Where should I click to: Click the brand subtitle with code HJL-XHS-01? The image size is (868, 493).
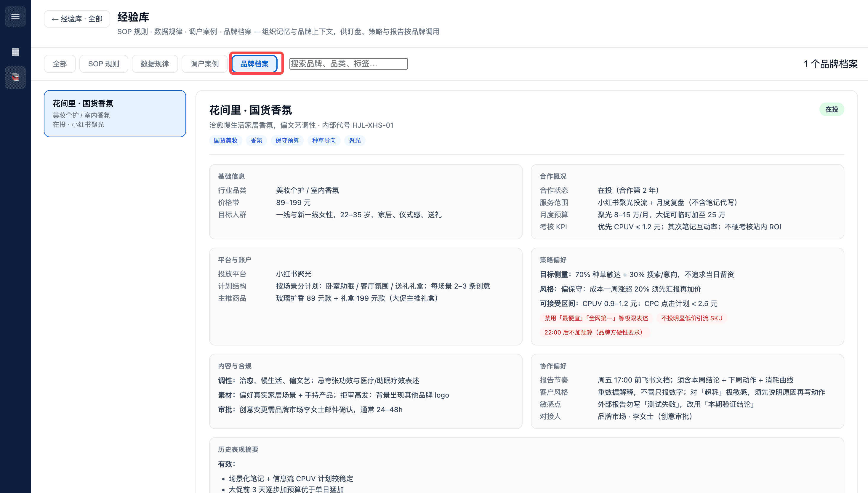pyautogui.click(x=301, y=125)
